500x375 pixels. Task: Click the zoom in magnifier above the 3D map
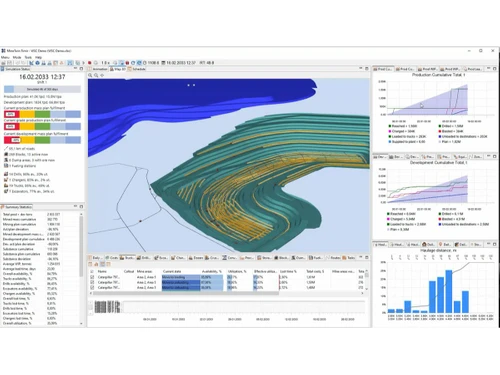(90, 75)
